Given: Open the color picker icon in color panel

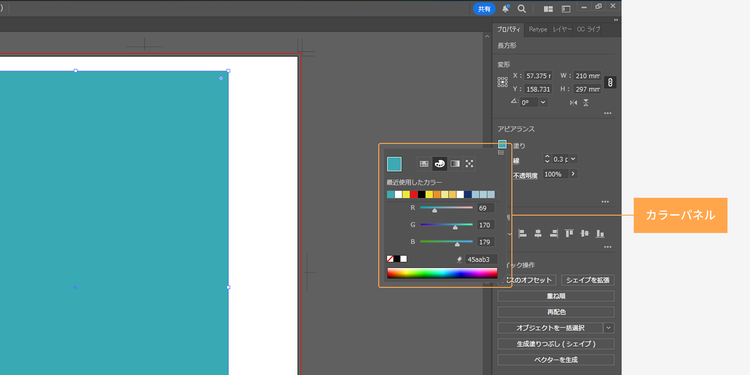Looking at the screenshot, I should coord(469,164).
